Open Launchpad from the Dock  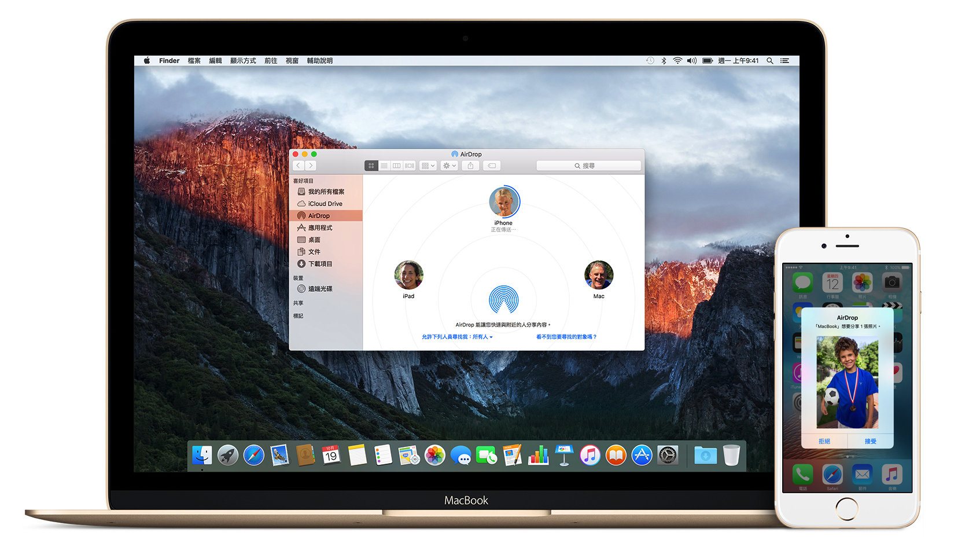[x=227, y=456]
